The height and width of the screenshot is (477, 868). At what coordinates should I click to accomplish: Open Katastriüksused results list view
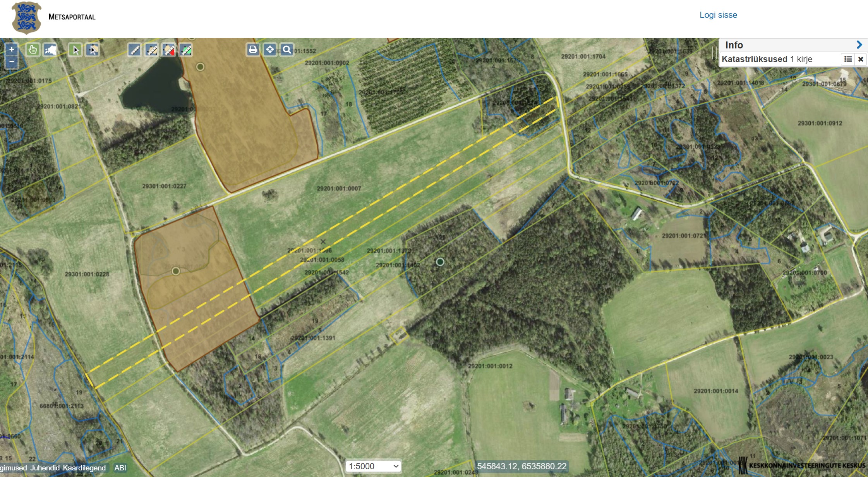[848, 59]
